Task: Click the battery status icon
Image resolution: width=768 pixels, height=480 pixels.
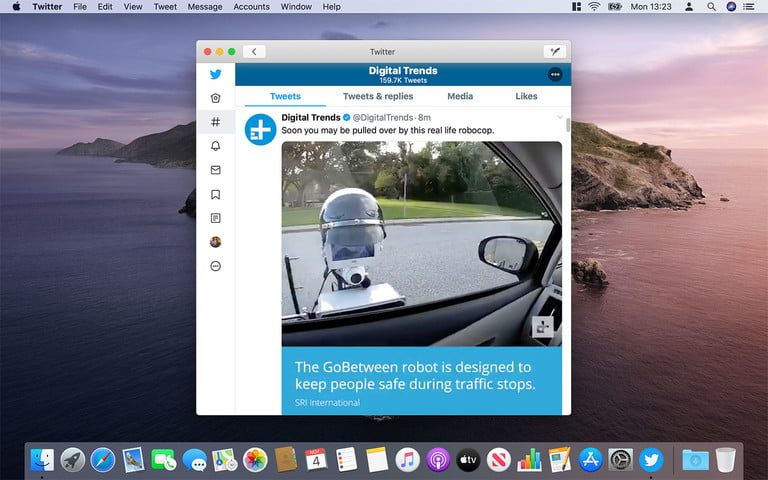Action: (x=615, y=7)
